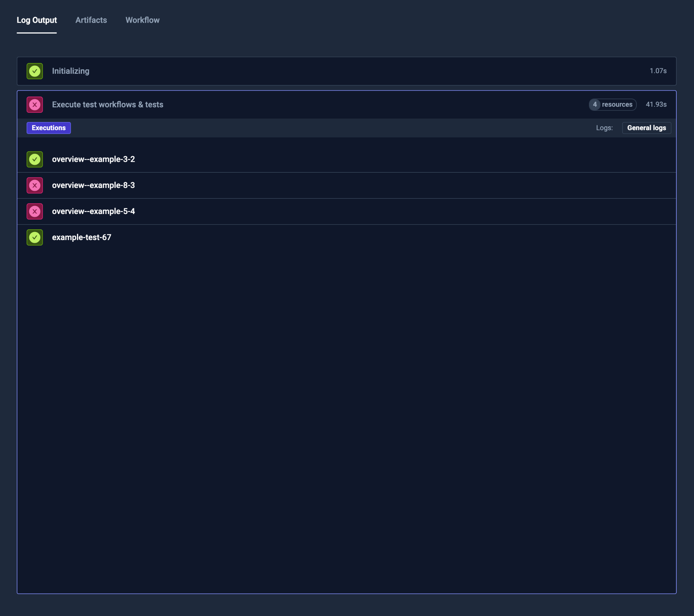Click the passed status icon for example-test-67
Image resolution: width=694 pixels, height=616 pixels.
click(35, 237)
